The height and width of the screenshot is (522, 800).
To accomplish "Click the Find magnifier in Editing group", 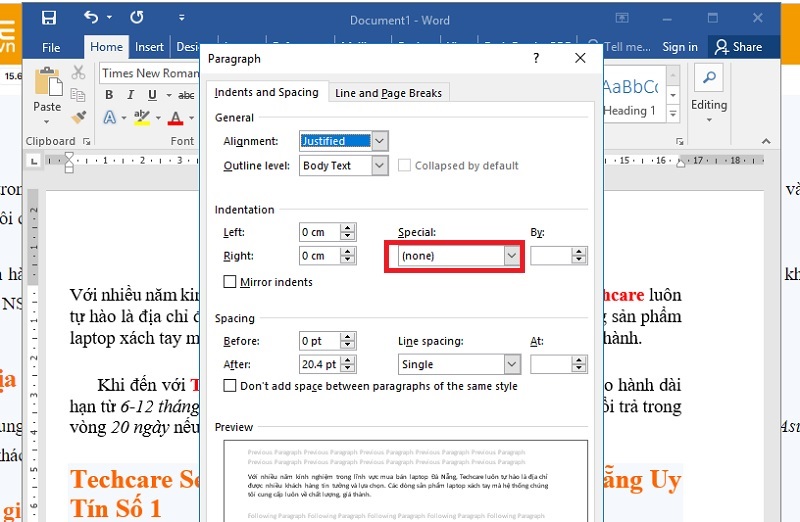I will pyautogui.click(x=709, y=78).
